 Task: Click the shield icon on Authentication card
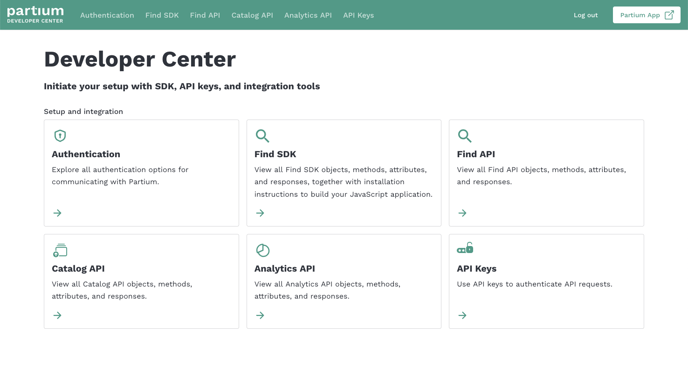point(60,136)
